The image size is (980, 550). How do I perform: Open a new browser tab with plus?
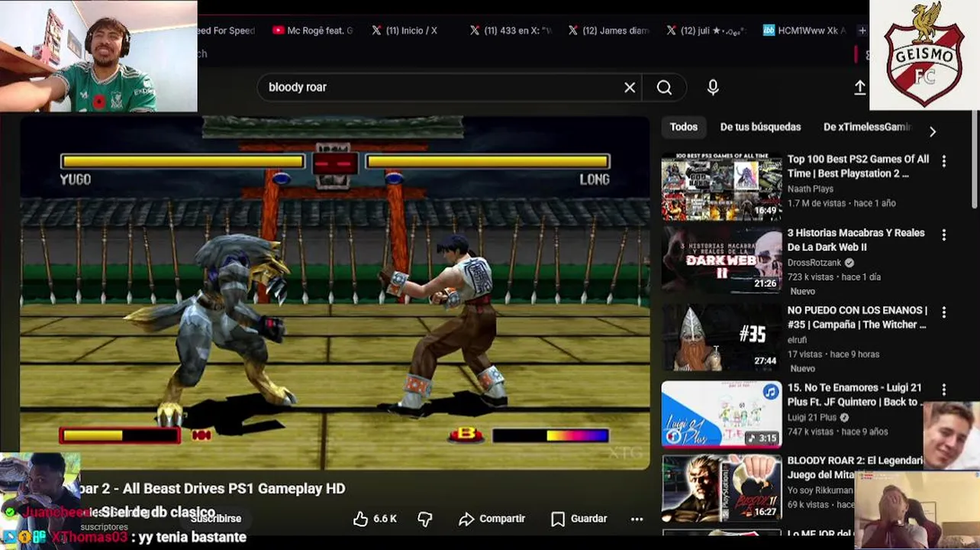point(862,31)
